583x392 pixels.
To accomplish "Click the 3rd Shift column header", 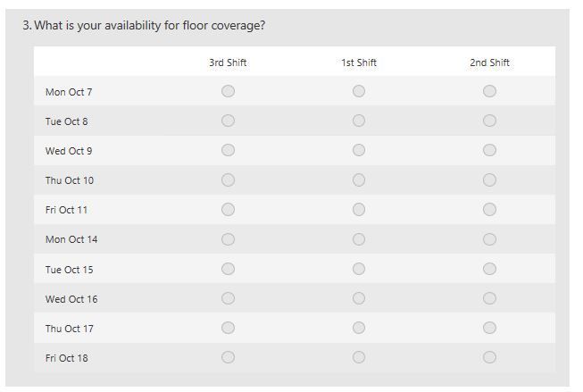I will click(x=228, y=63).
